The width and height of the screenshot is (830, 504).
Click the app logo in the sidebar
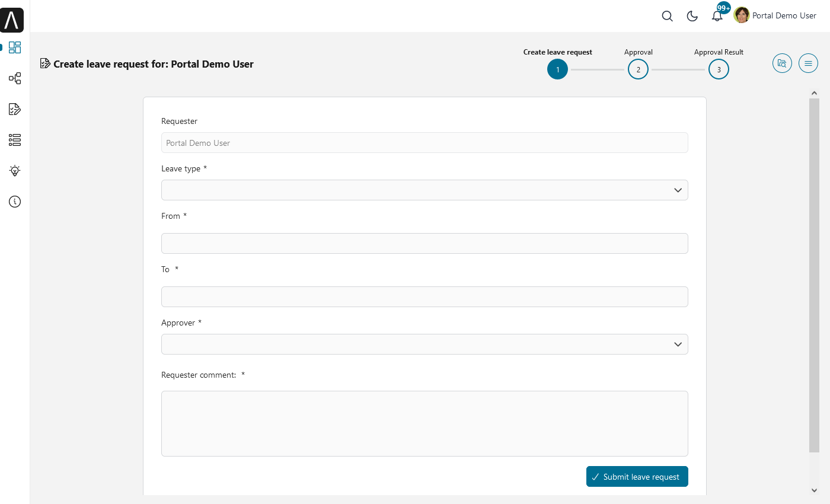coord(12,20)
